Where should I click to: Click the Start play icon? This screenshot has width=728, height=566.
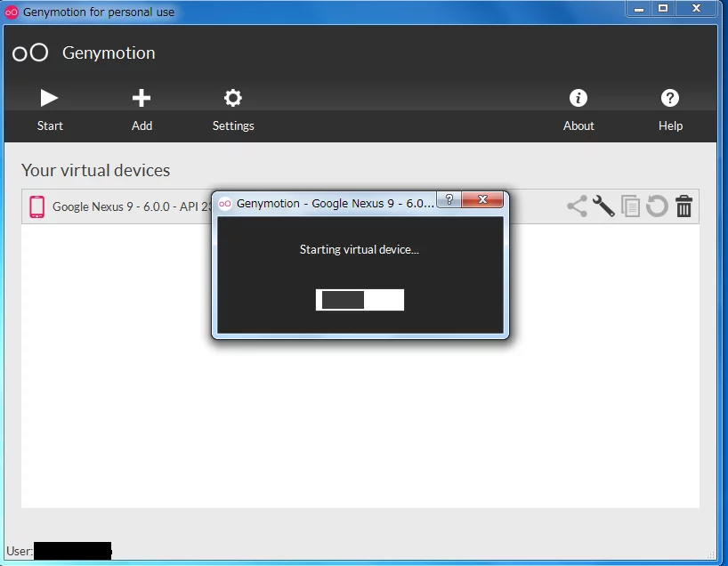click(50, 98)
